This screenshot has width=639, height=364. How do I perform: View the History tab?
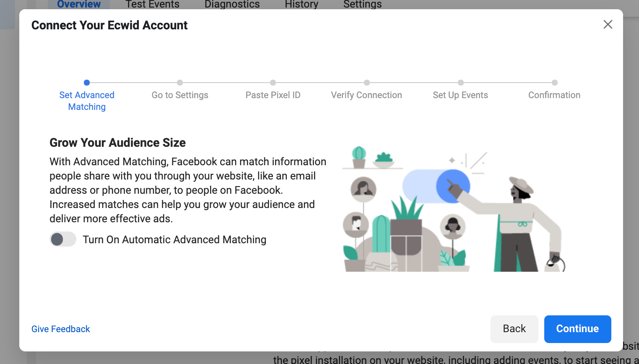pos(301,5)
